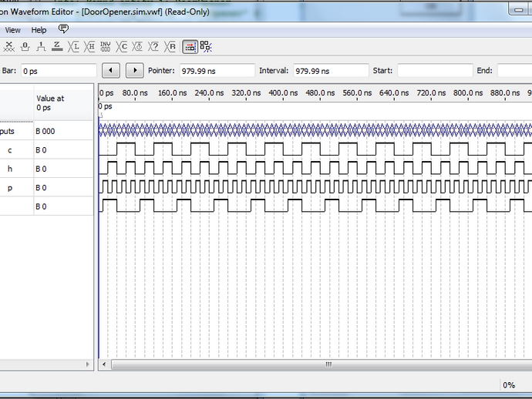Click the previous transition arrow button
This screenshot has width=532, height=399.
point(110,71)
